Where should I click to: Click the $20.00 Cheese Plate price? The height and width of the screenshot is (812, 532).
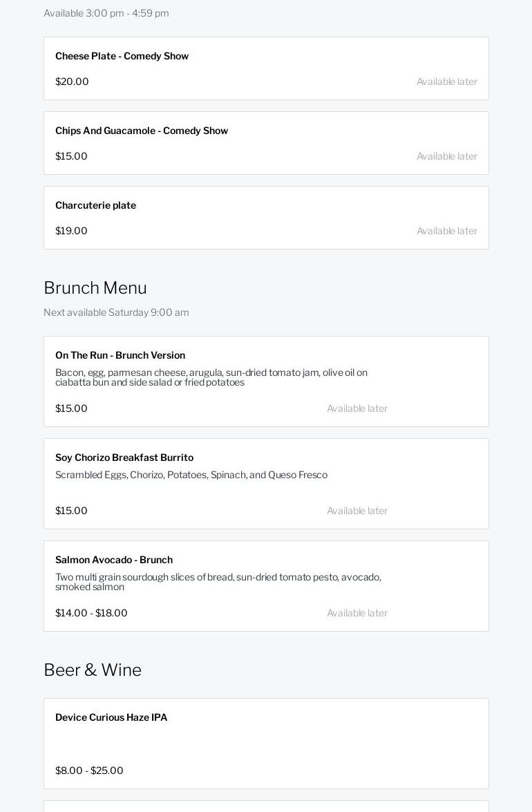(72, 82)
